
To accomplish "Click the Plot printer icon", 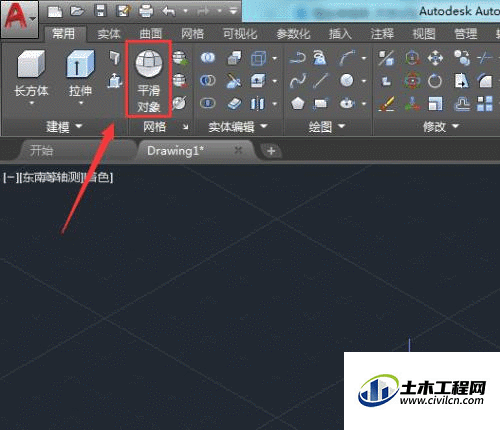I will [x=146, y=12].
